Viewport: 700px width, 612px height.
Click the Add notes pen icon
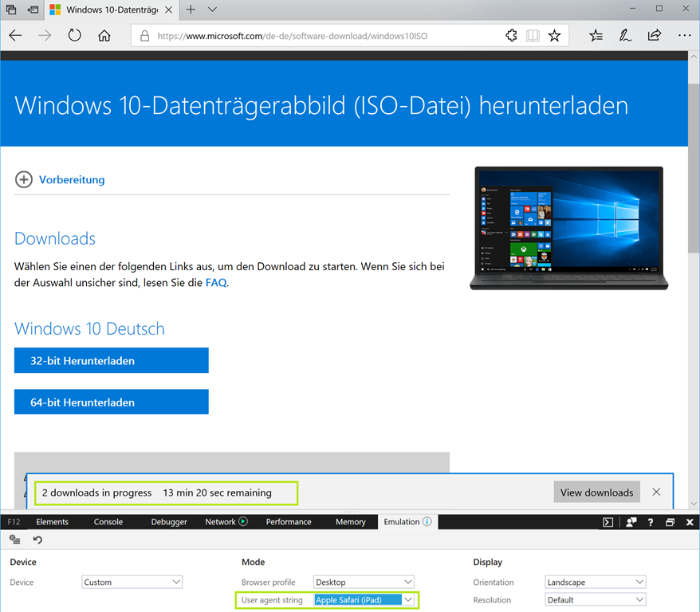tap(625, 36)
